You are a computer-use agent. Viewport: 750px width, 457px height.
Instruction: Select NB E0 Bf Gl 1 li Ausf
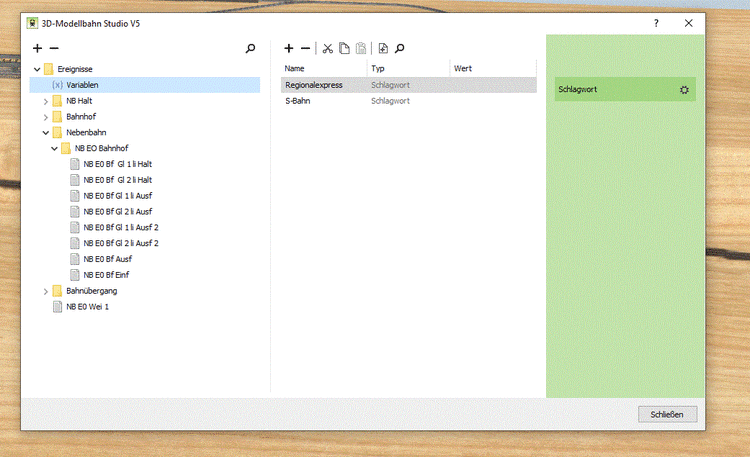pyautogui.click(x=118, y=196)
